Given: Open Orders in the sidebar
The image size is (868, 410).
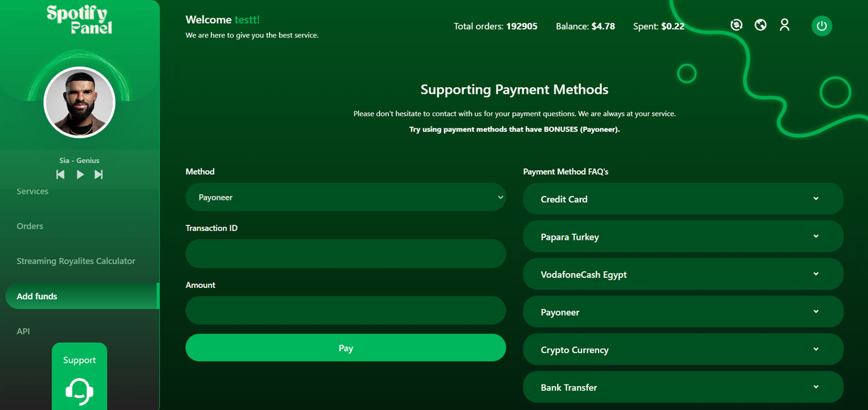Looking at the screenshot, I should pos(30,226).
